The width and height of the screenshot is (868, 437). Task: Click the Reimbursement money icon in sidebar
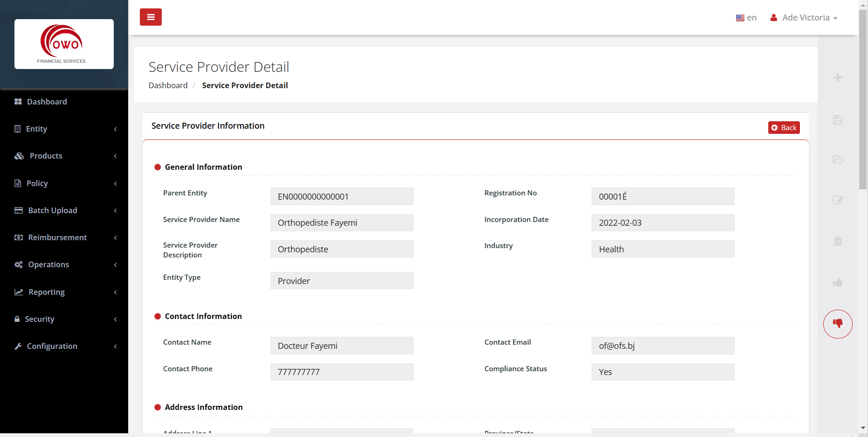[19, 237]
